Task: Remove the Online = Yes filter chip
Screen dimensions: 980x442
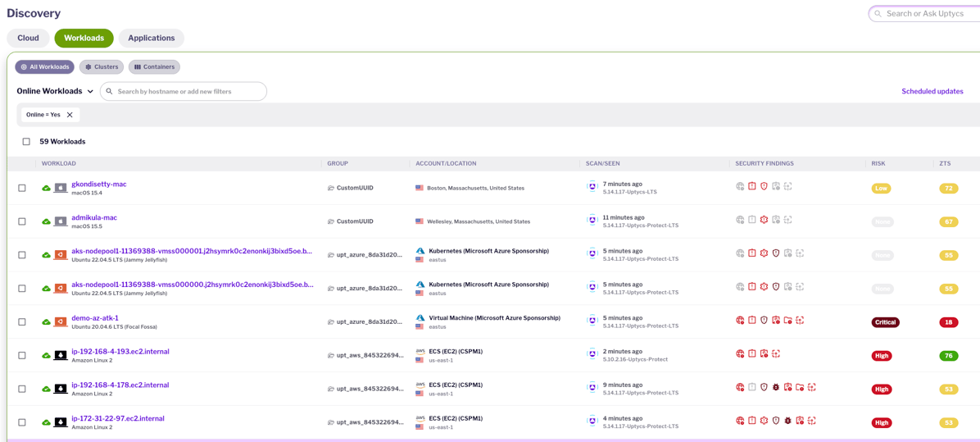Action: pos(70,115)
